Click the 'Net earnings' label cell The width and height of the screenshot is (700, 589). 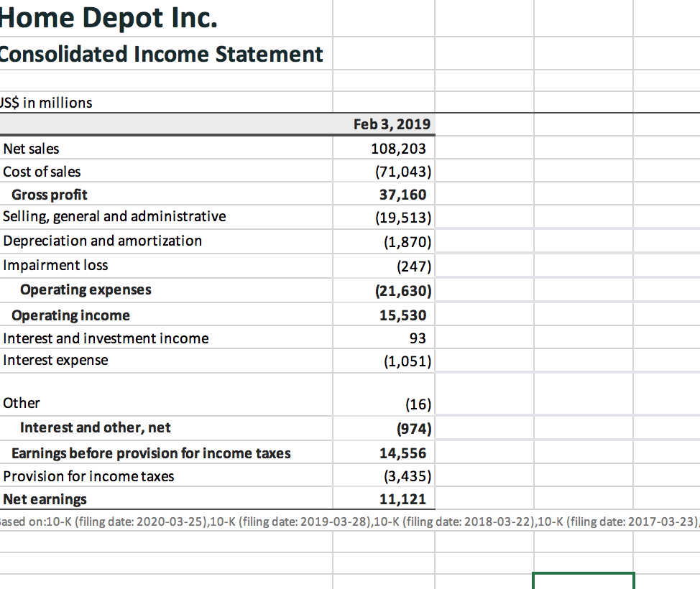(x=166, y=498)
